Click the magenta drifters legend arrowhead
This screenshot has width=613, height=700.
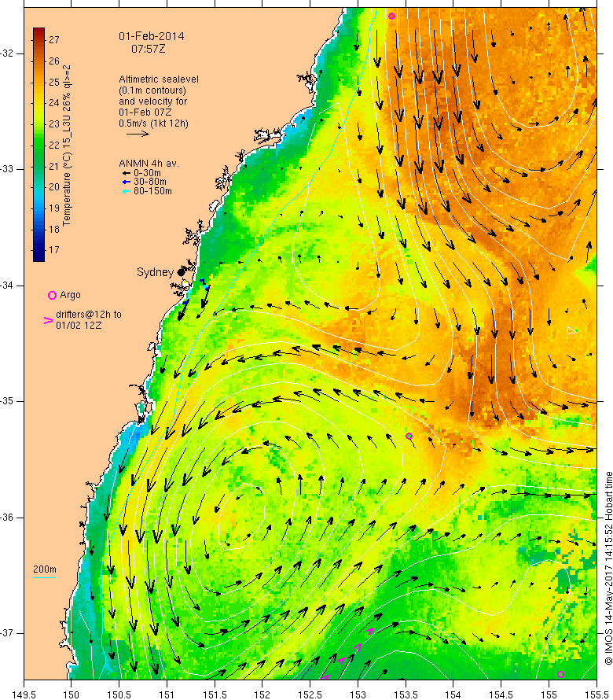point(48,320)
